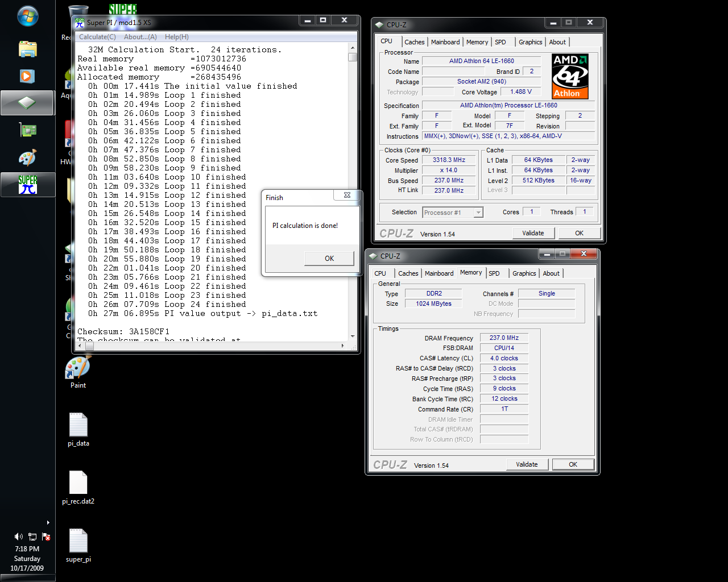Switch to Mainboard tab in the upper CPU-Z
This screenshot has height=582, width=728.
pos(445,42)
